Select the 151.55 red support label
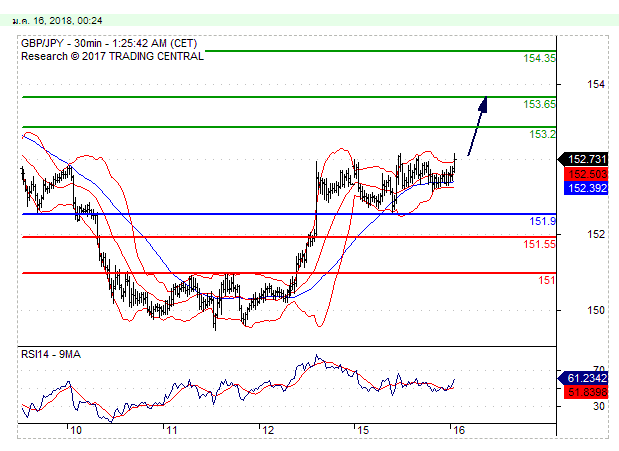The image size is (619, 451). tap(539, 244)
